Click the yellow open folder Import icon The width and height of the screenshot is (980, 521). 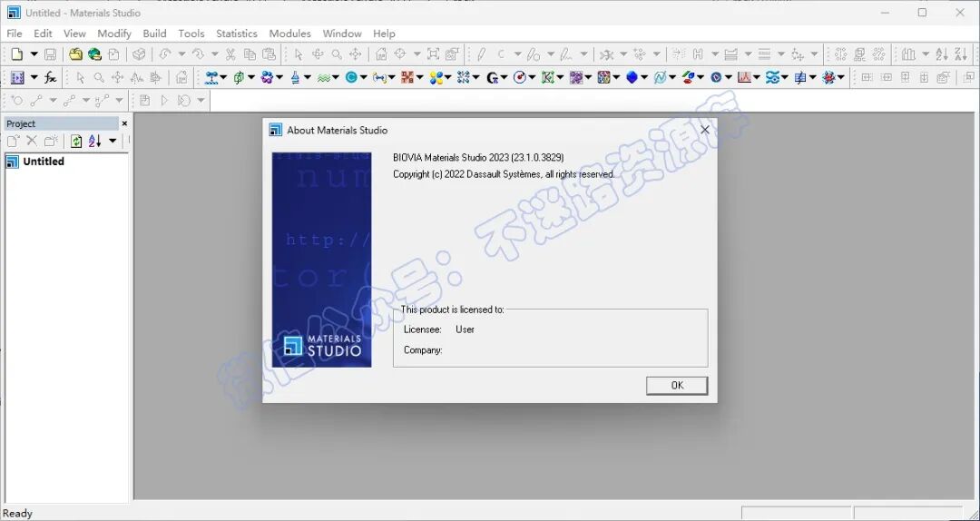(75, 54)
